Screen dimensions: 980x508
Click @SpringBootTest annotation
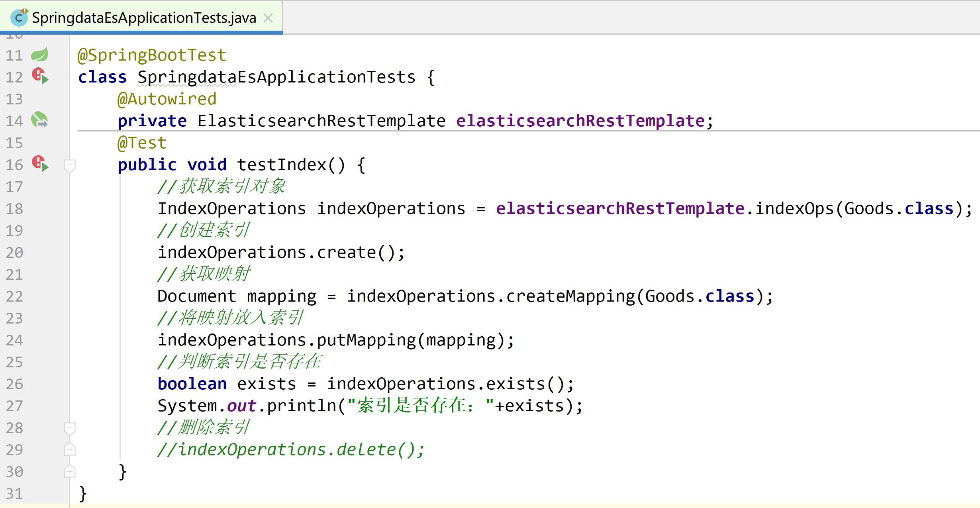152,55
